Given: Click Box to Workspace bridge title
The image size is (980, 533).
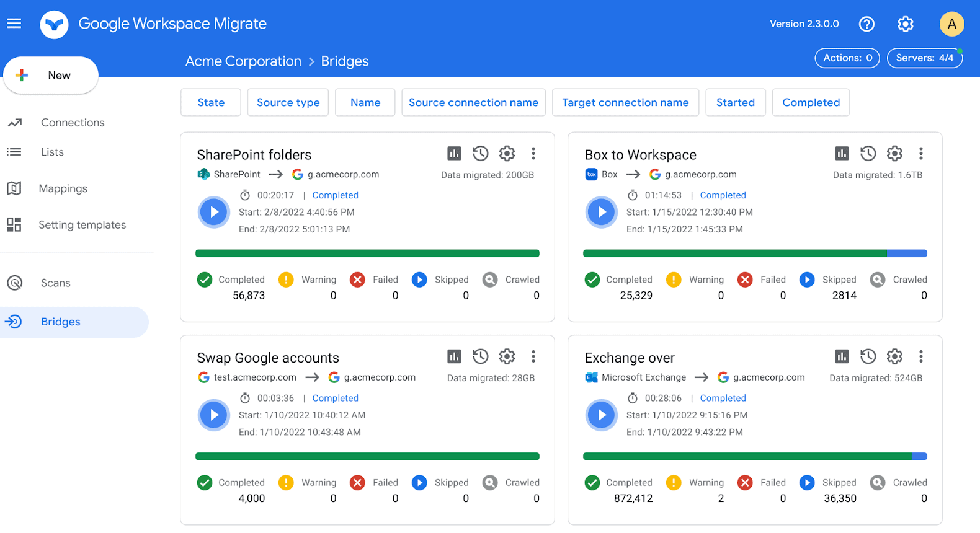Looking at the screenshot, I should coord(640,155).
